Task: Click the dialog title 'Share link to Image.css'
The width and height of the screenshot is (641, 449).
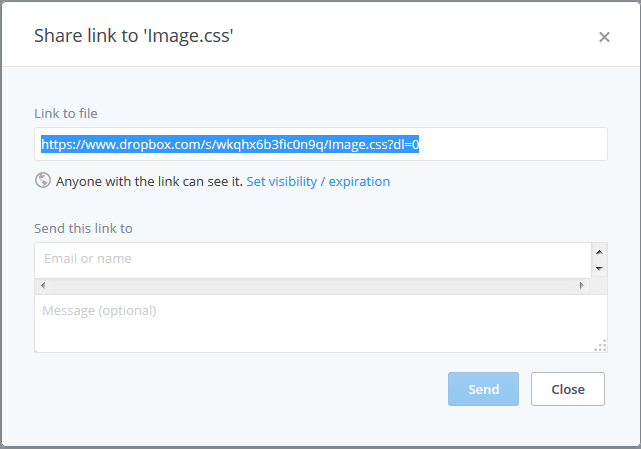Action: (x=133, y=36)
